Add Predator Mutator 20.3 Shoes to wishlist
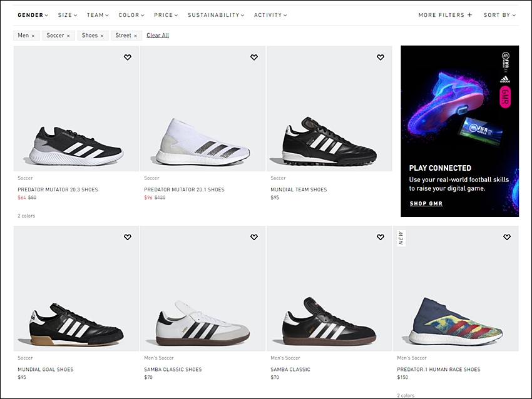The width and height of the screenshot is (532, 399). click(128, 58)
